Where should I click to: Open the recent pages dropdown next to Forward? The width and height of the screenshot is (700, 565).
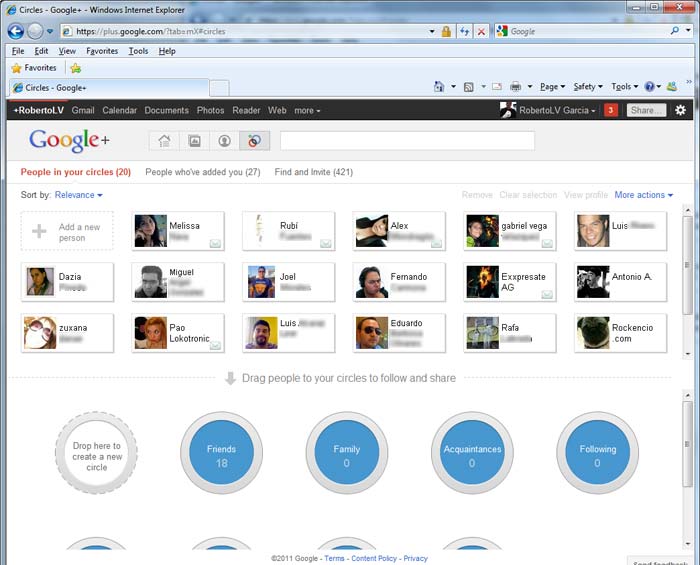(50, 31)
